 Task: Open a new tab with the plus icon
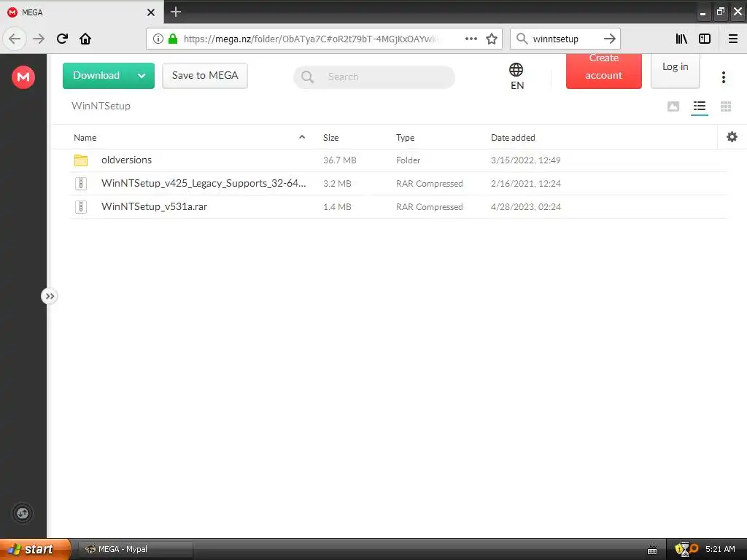pyautogui.click(x=176, y=12)
